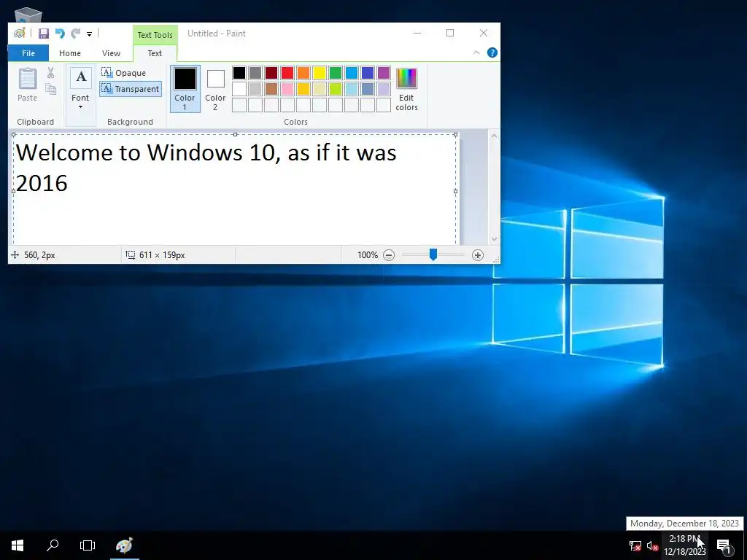Open Edit colors dialog
Viewport: 747px width, 560px height.
point(406,89)
